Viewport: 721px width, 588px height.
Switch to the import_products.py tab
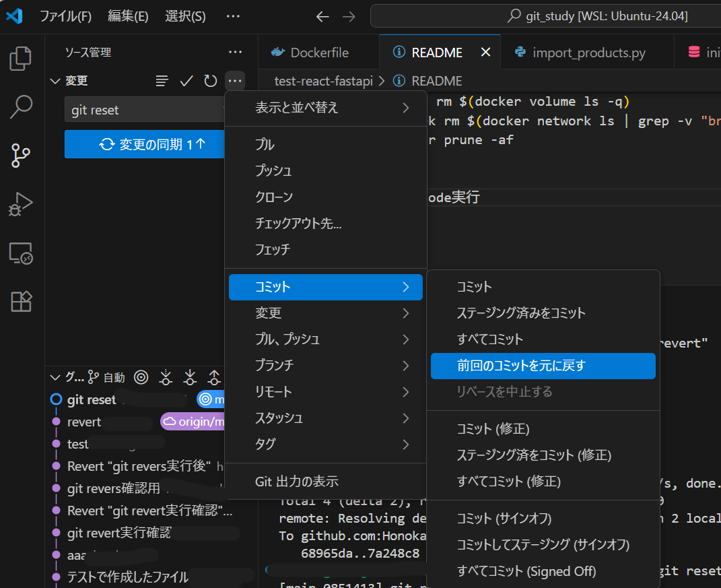click(588, 53)
